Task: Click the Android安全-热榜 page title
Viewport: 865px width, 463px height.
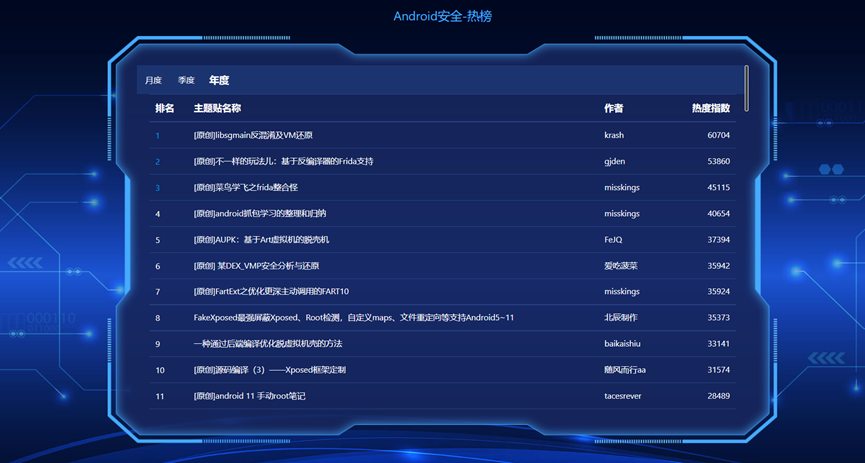Action: pos(442,17)
